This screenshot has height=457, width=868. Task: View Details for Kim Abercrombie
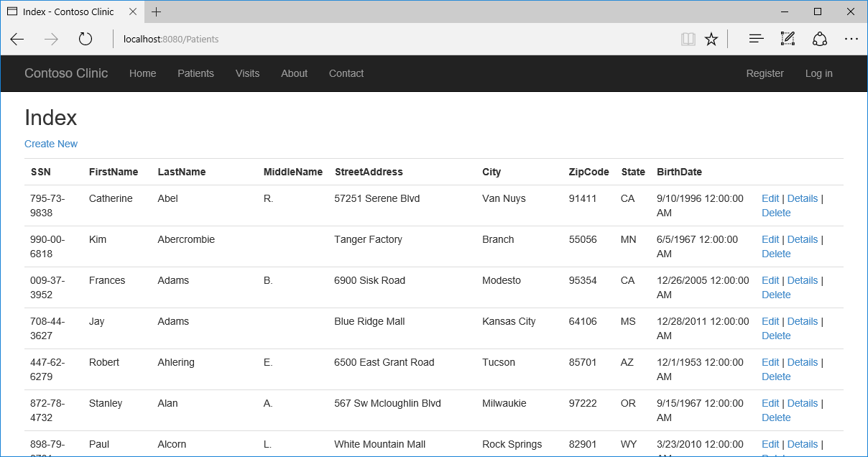(802, 239)
